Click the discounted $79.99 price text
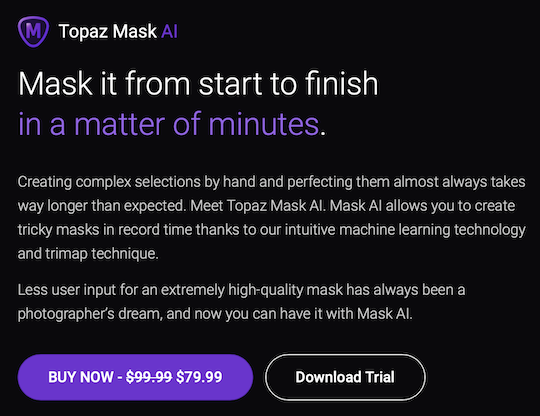This screenshot has height=416, width=540. pyautogui.click(x=199, y=377)
